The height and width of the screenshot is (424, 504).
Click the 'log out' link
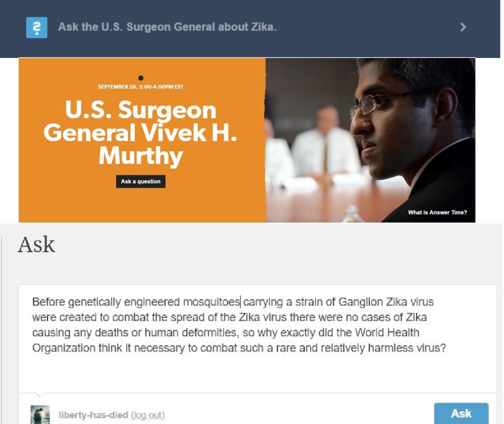pyautogui.click(x=148, y=415)
